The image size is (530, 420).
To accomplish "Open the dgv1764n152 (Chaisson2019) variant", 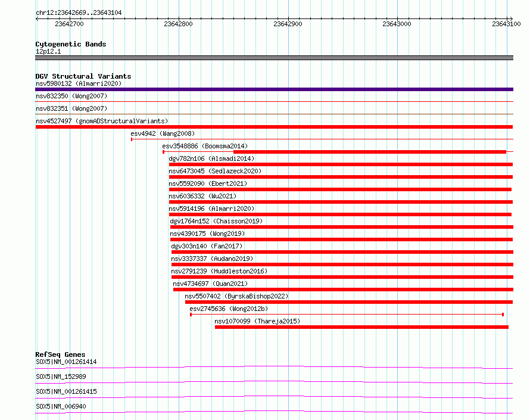I will (216, 221).
